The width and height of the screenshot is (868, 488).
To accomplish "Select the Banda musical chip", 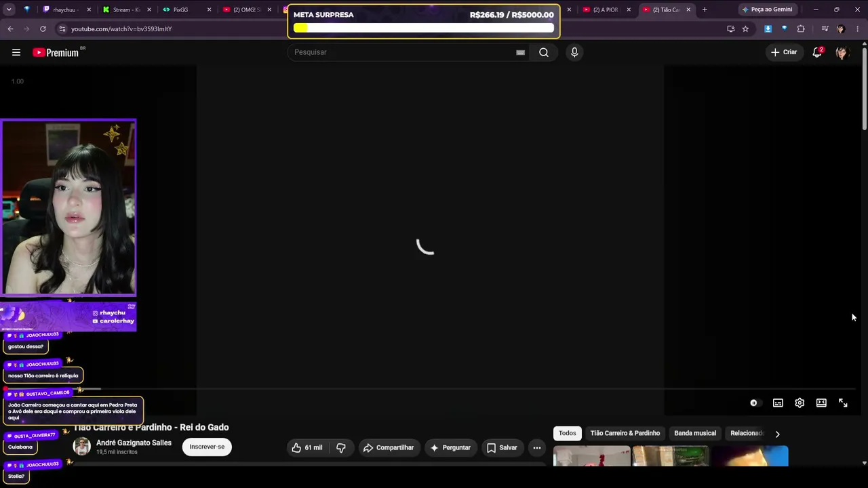I will click(695, 433).
